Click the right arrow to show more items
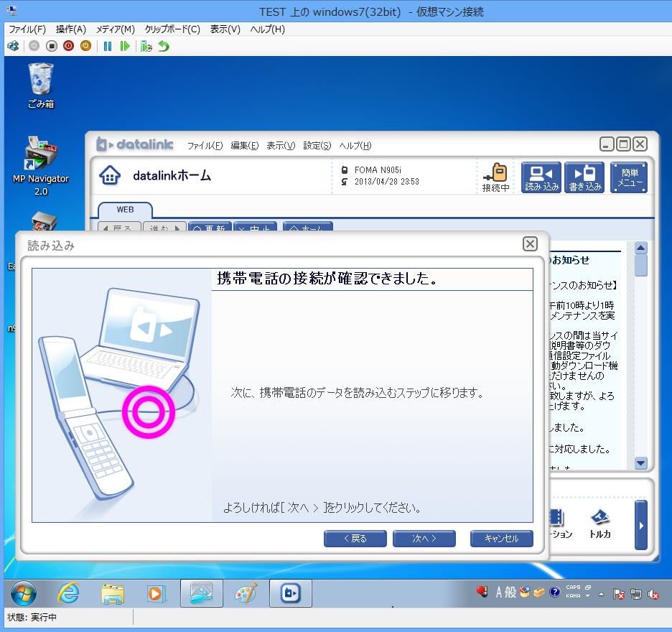Viewport: 672px width, 632px height. [641, 525]
